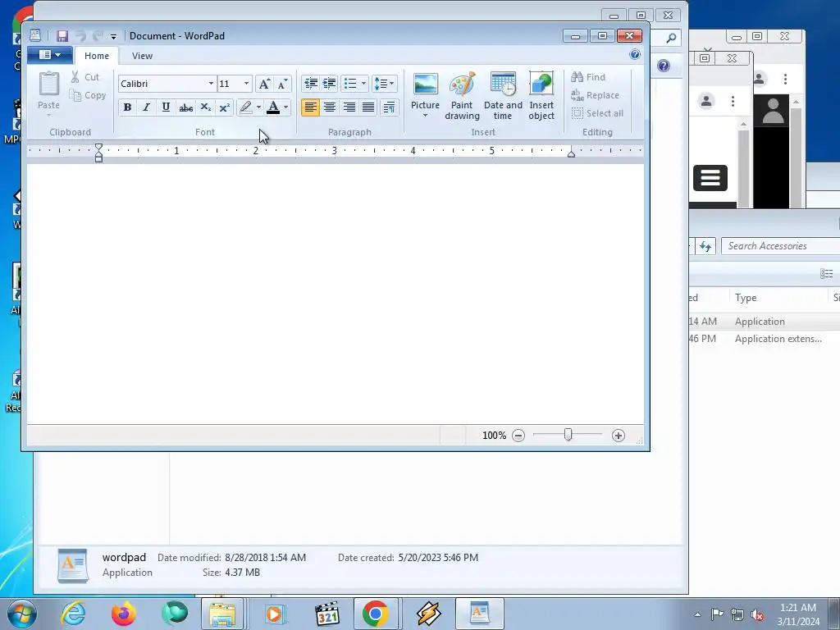Change view icon in Explorer window
The width and height of the screenshot is (840, 630).
tap(826, 274)
